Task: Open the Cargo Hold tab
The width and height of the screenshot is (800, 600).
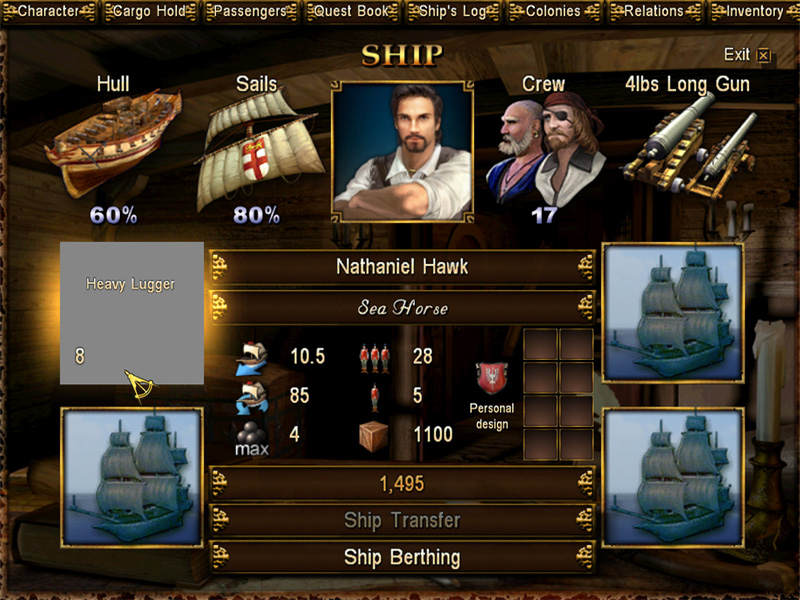Action: click(x=150, y=11)
